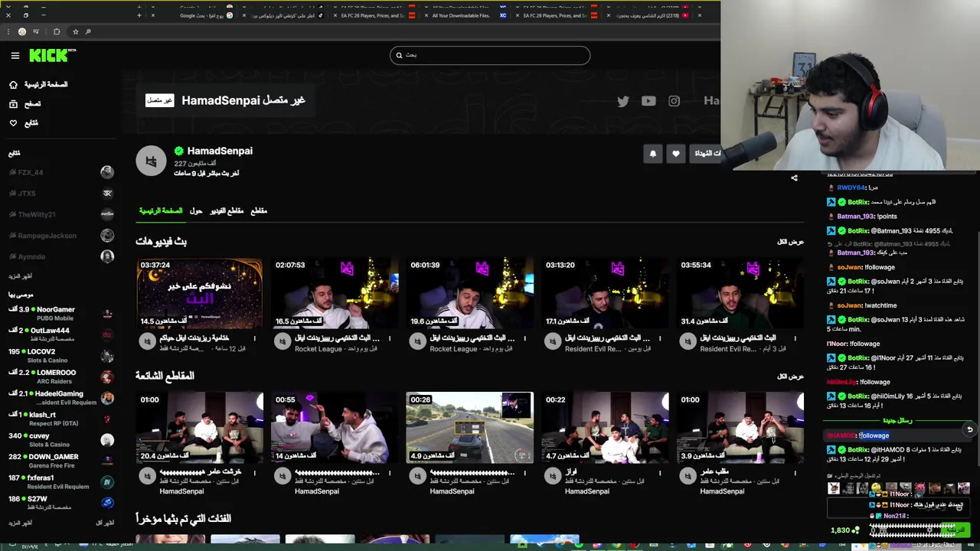Open options menu for the 06:01:39 video
Image resolution: width=980 pixels, height=551 pixels.
[x=524, y=338]
